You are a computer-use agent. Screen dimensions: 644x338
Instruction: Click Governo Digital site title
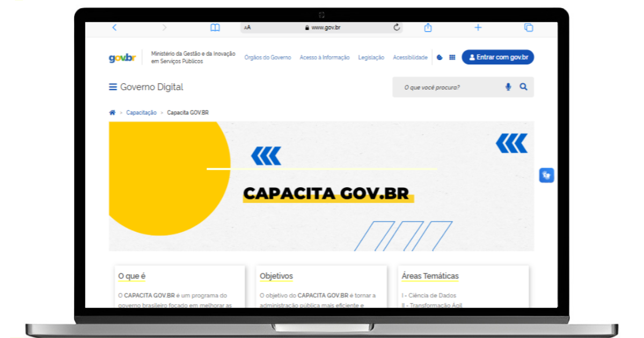pyautogui.click(x=152, y=87)
